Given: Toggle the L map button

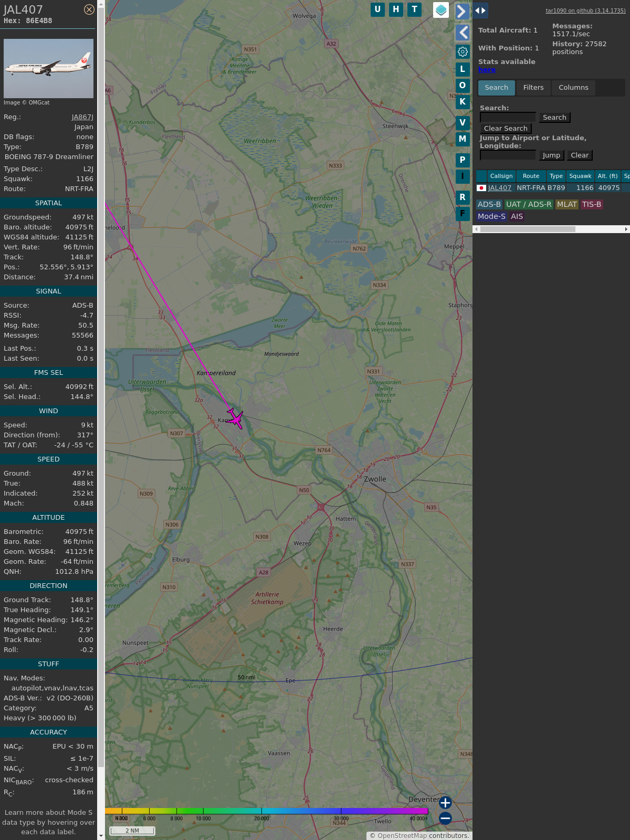Looking at the screenshot, I should pos(463,69).
